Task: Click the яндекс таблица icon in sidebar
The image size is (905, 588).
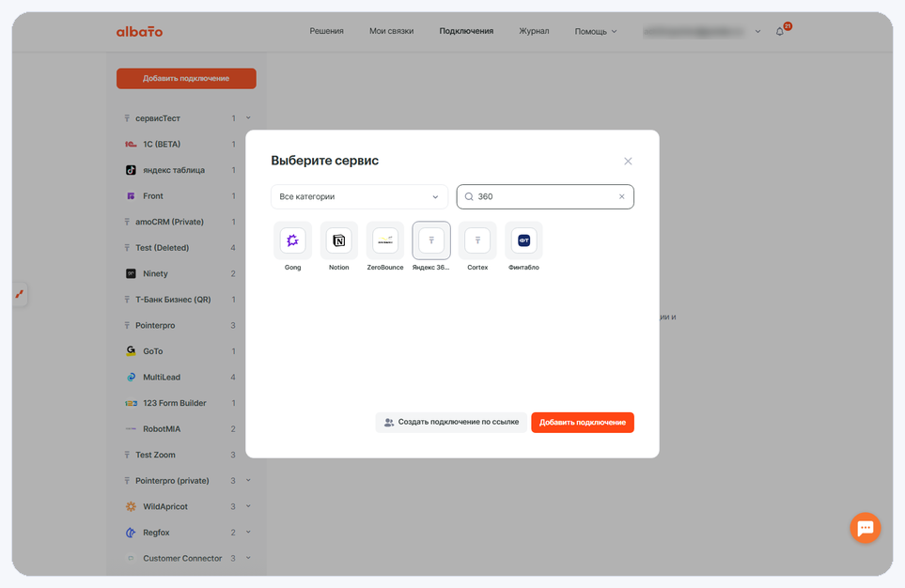Action: click(x=131, y=170)
